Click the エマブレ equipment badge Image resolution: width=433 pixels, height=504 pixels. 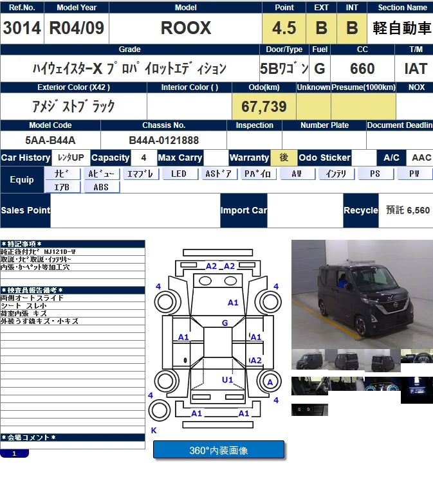pos(140,174)
